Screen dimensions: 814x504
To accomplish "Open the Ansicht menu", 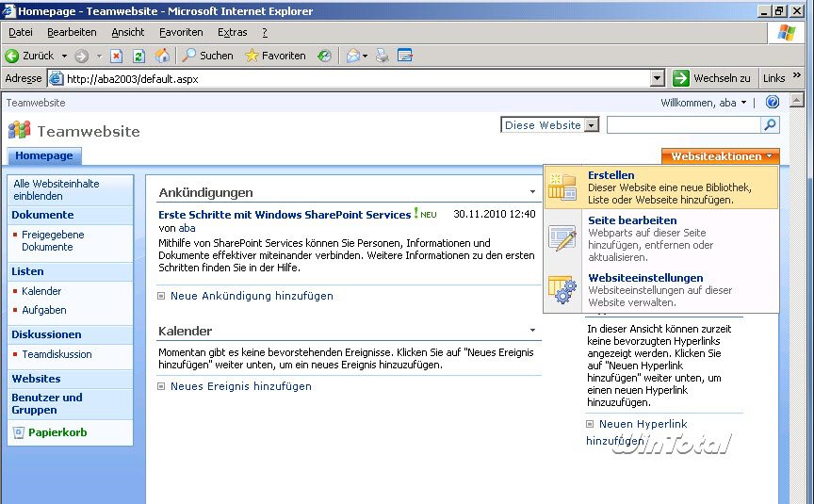I will pos(128,32).
